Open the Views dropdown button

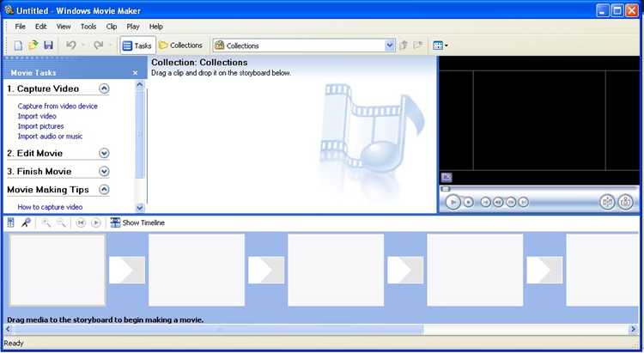[x=440, y=46]
